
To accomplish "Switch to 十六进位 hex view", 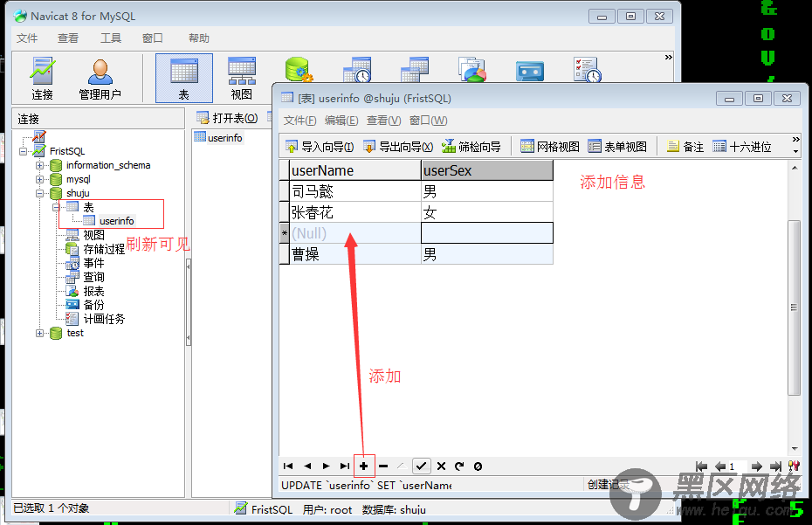I will pyautogui.click(x=741, y=147).
